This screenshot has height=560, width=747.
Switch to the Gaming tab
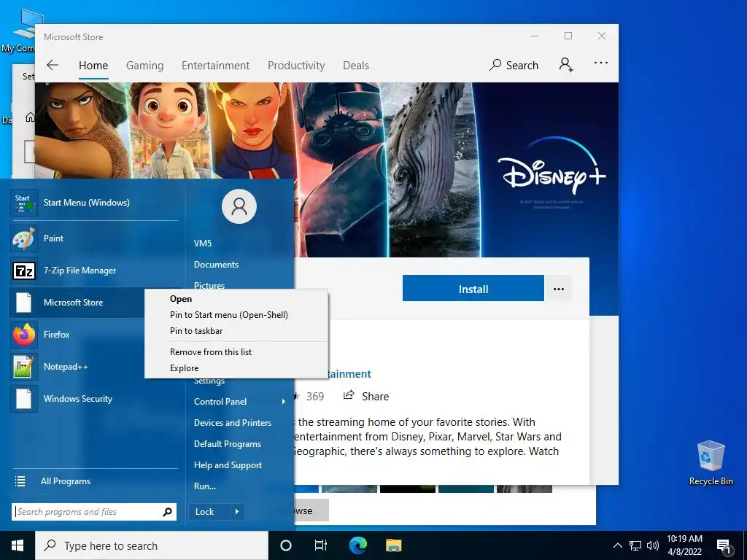[145, 65]
